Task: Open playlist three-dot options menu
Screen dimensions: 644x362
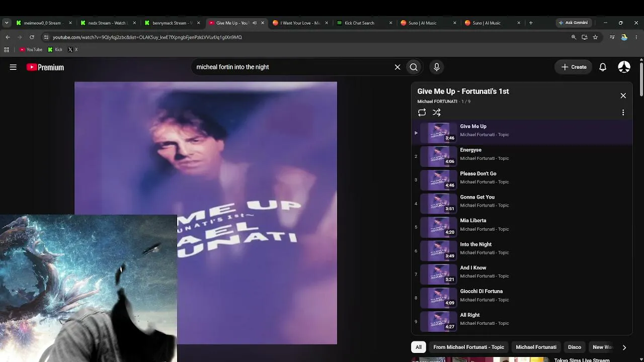Action: point(623,113)
